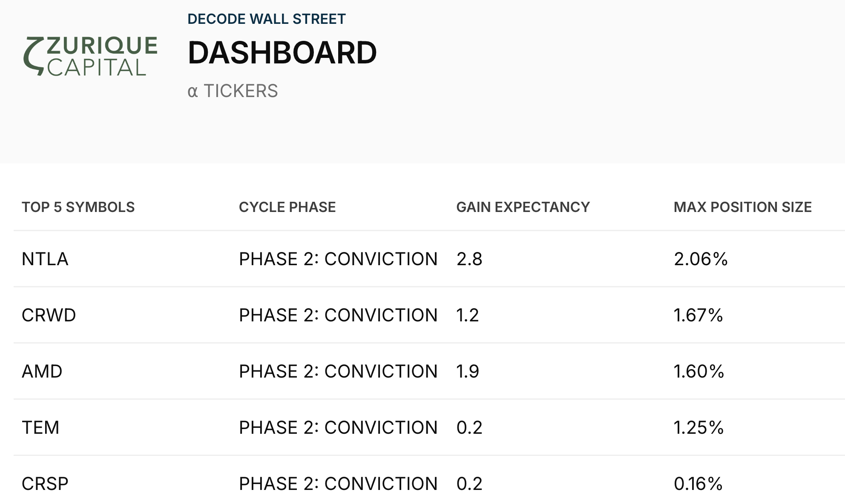Click CRSP's max position size 0.16%
The height and width of the screenshot is (504, 845).
[x=698, y=484]
